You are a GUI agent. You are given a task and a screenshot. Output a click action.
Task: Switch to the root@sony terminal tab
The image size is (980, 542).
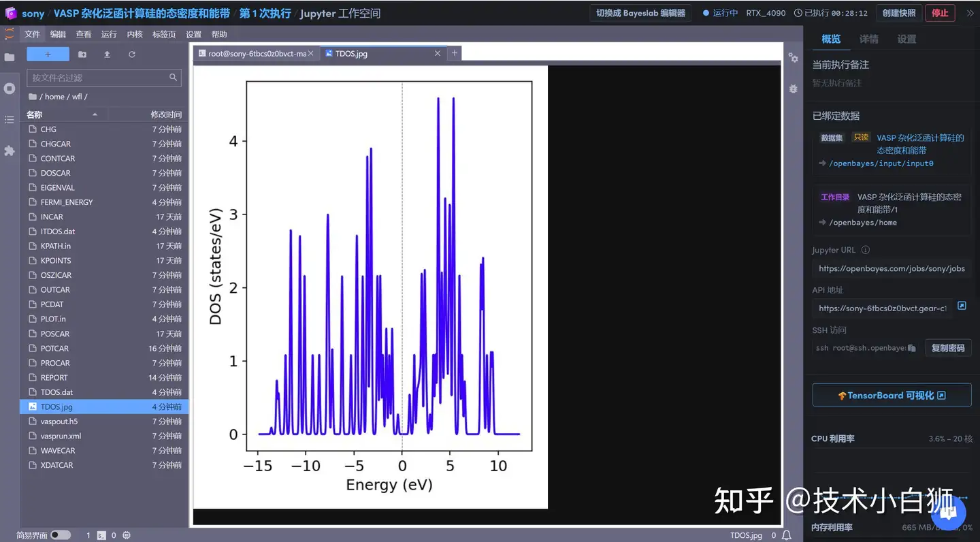pos(257,53)
